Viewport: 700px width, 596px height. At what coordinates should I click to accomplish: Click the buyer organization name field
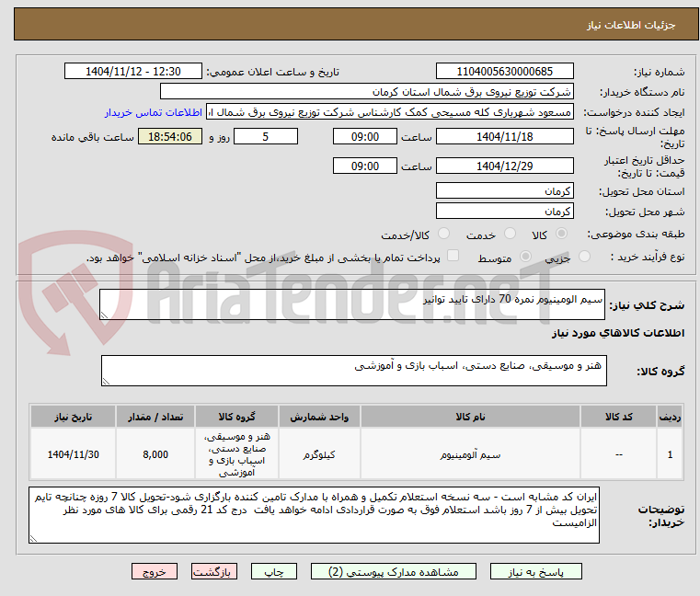pyautogui.click(x=366, y=92)
